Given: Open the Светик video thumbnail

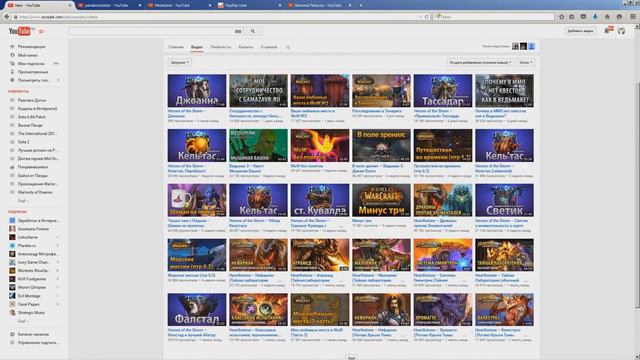Looking at the screenshot, I should tap(504, 200).
